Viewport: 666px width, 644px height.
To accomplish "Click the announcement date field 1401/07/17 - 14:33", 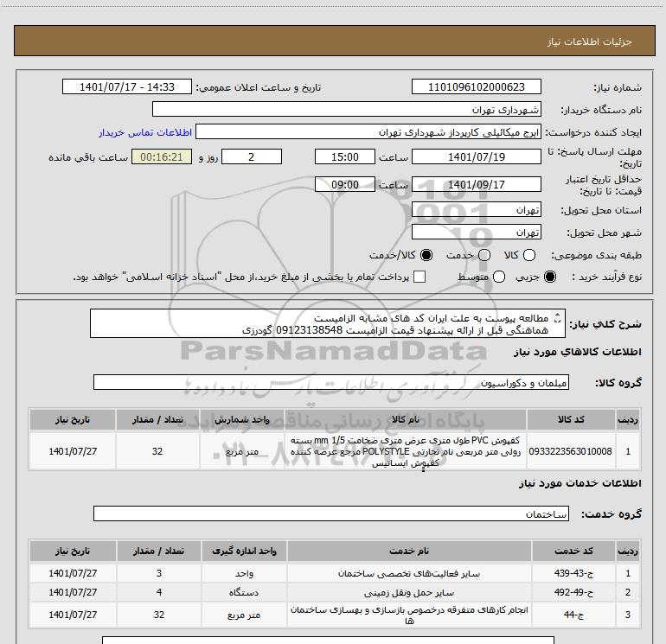I will (x=127, y=86).
